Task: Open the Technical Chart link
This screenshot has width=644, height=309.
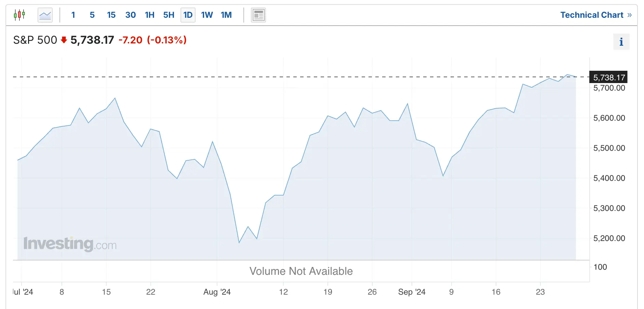Action: tap(596, 15)
